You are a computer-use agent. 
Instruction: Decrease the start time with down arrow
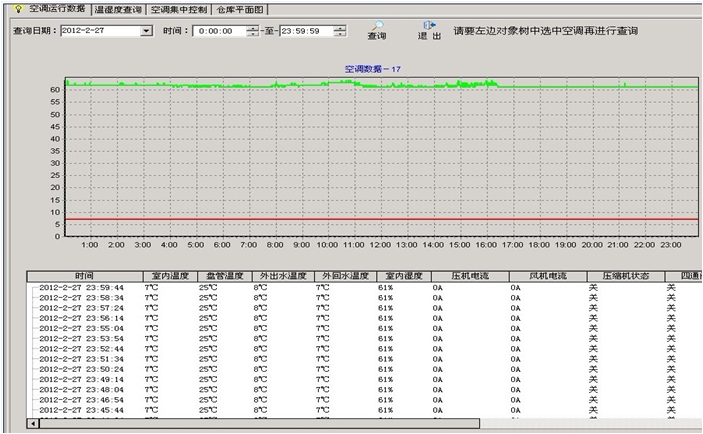252,35
